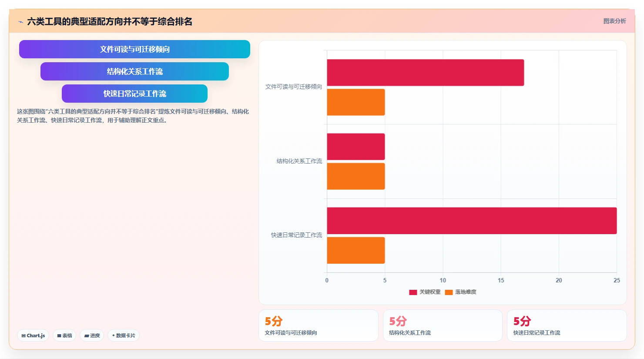Image resolution: width=644 pixels, height=359 pixels.
Task: Toggle the 关键权重 legend color swatch
Action: click(413, 292)
